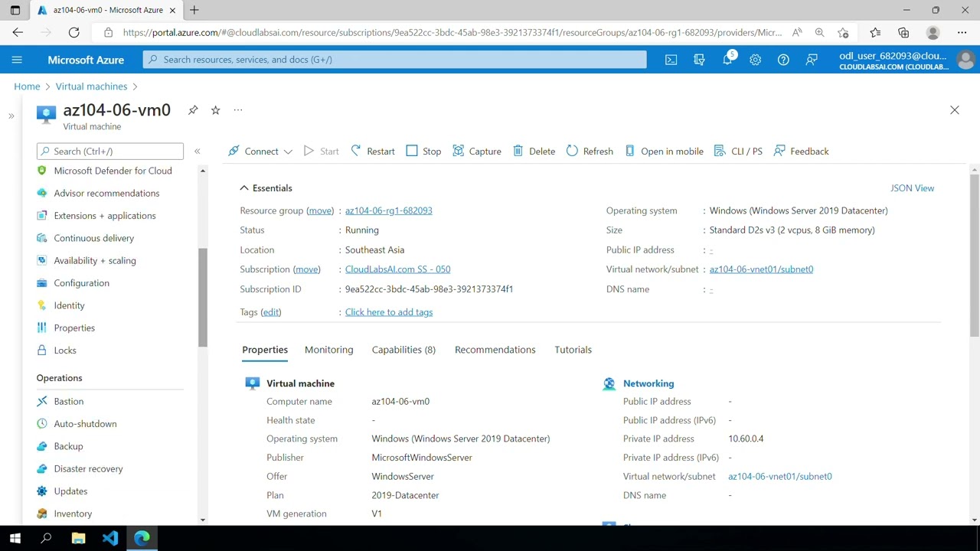The width and height of the screenshot is (980, 551).
Task: Click the browser reload button
Action: point(73,32)
